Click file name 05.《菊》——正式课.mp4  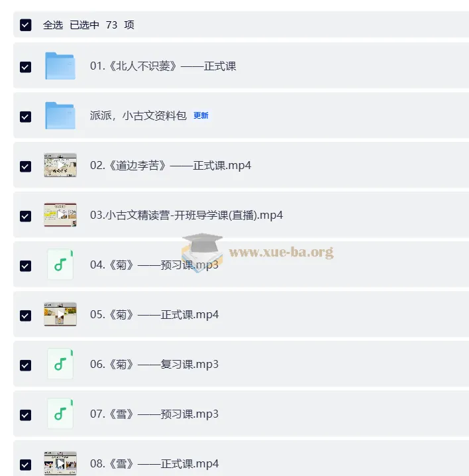pyautogui.click(x=154, y=314)
